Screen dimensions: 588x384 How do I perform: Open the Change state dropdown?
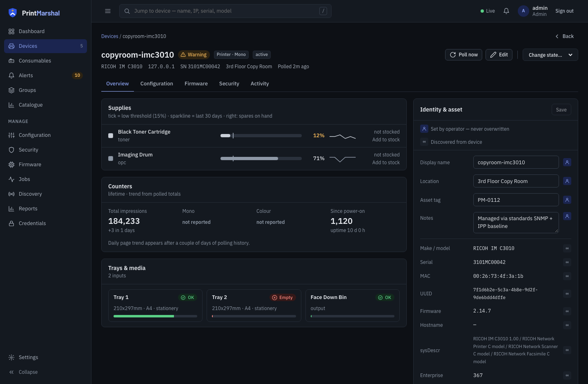[x=550, y=55]
